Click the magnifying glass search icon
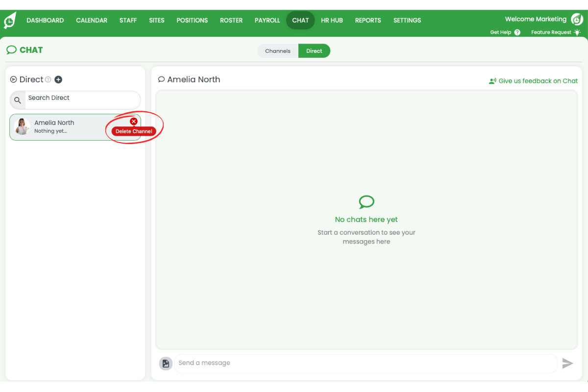 18,100
